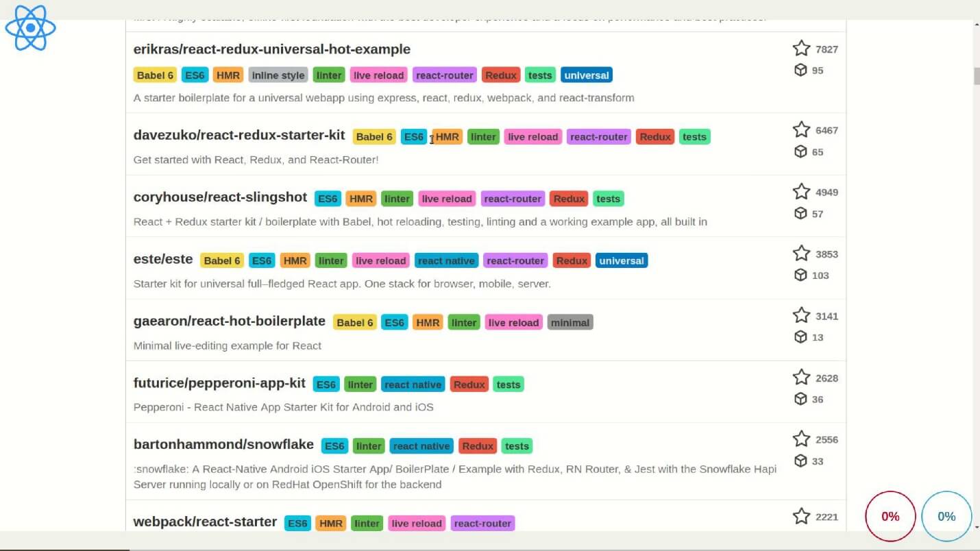Click the 'react native' tag on futurice/pepperoni-app-kit
The width and height of the screenshot is (980, 551).
(x=413, y=384)
